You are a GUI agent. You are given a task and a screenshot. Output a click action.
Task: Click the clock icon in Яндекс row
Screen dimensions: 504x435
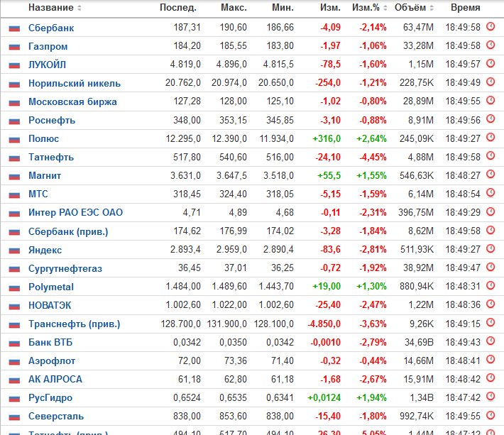coord(491,248)
